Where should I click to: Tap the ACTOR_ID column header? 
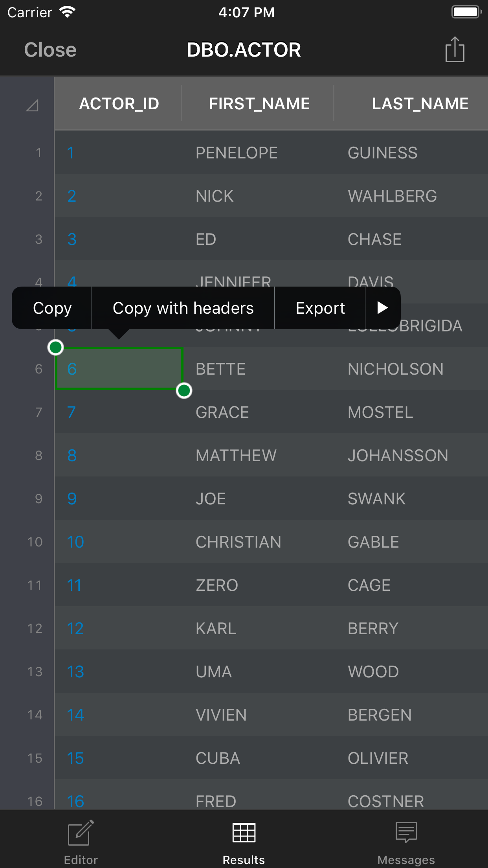point(119,104)
